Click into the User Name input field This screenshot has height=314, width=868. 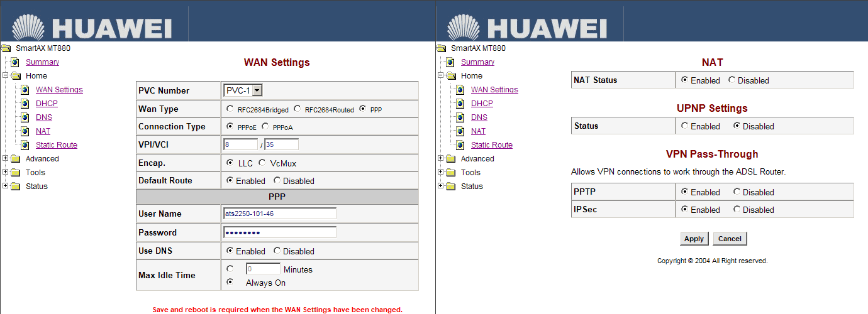coord(279,214)
